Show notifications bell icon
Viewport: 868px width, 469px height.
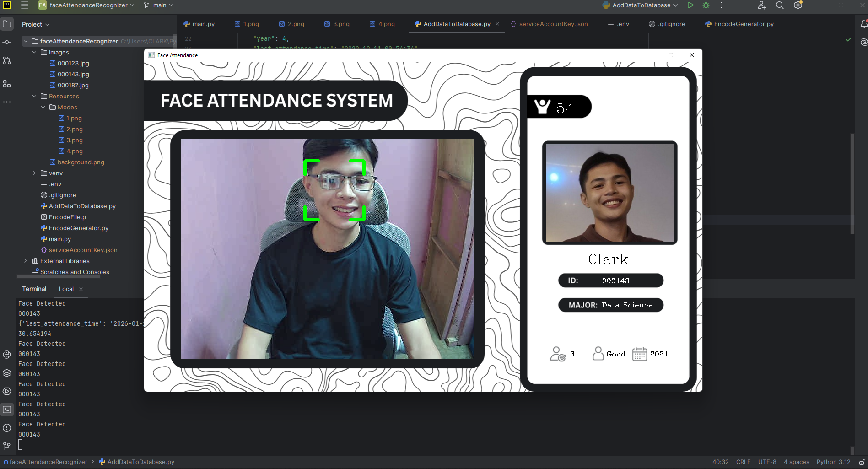tap(863, 24)
